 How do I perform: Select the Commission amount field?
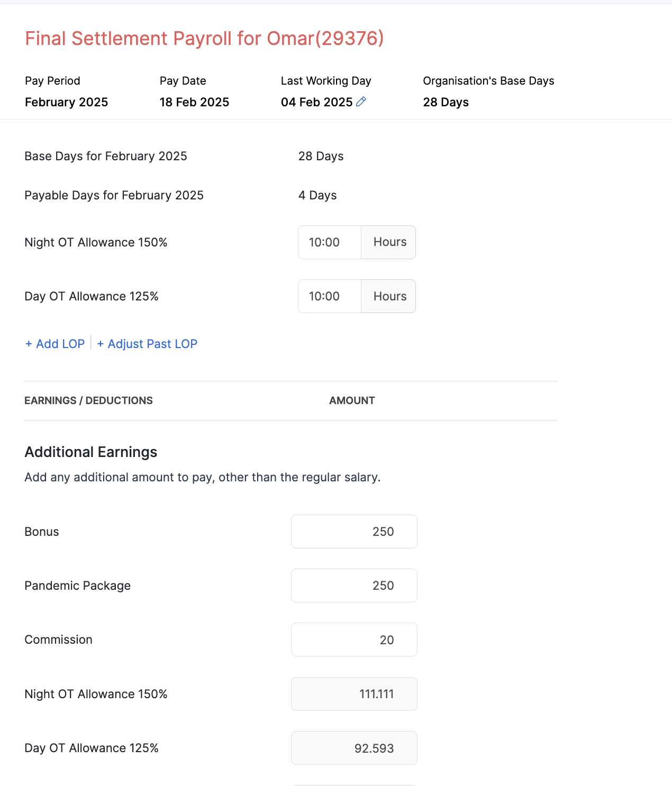[x=354, y=639]
